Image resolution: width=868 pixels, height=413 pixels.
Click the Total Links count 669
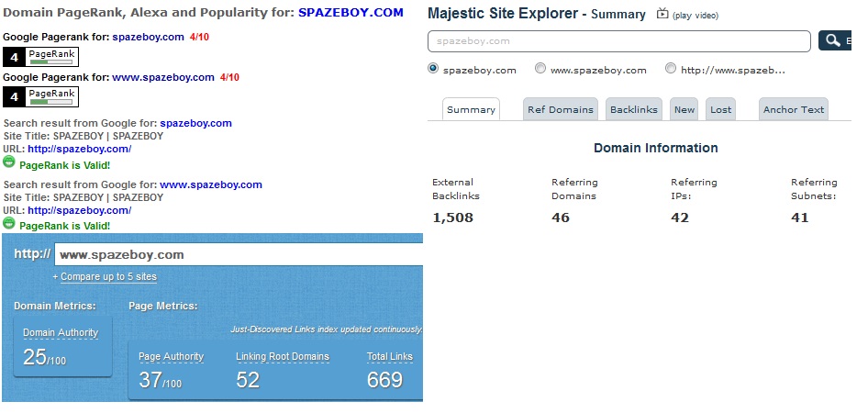(x=384, y=380)
